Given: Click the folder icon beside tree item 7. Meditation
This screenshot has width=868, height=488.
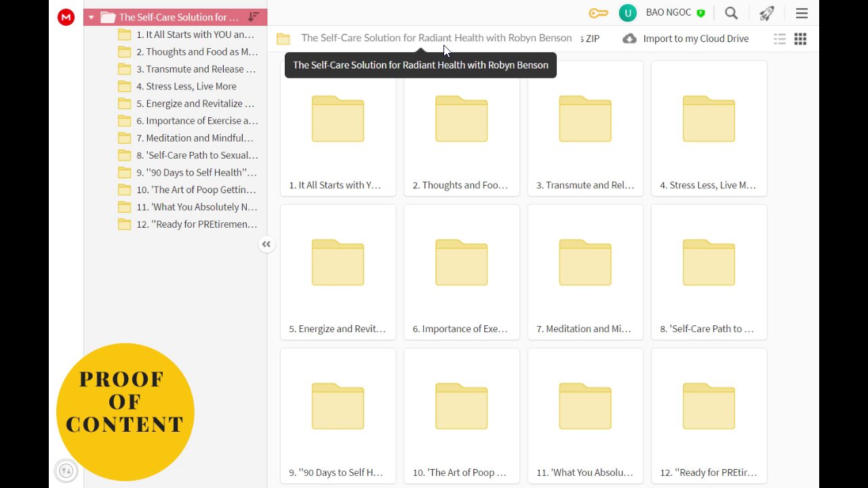Looking at the screenshot, I should click(124, 138).
